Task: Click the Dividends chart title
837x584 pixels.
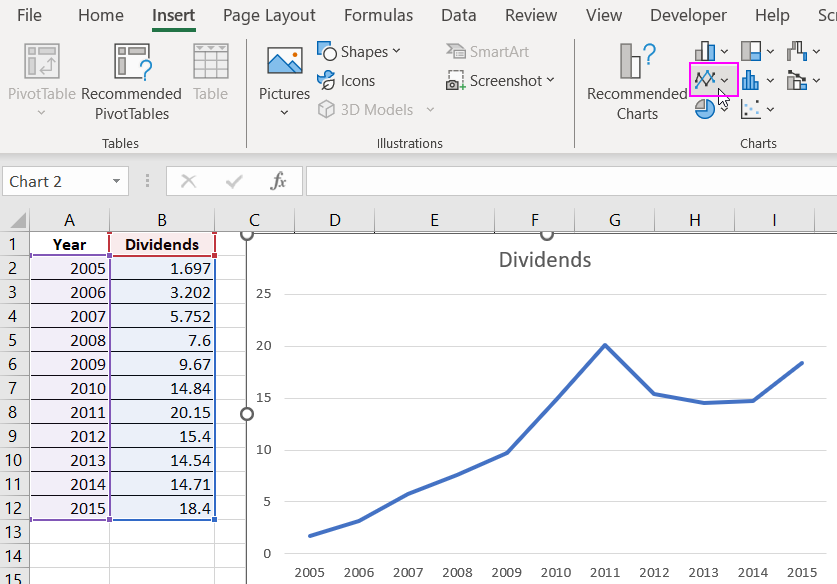Action: click(x=544, y=259)
